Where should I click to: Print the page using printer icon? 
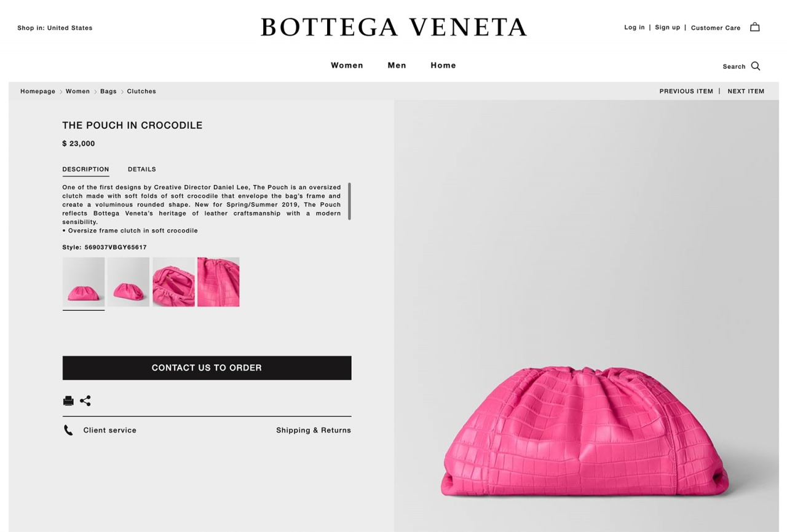click(68, 401)
